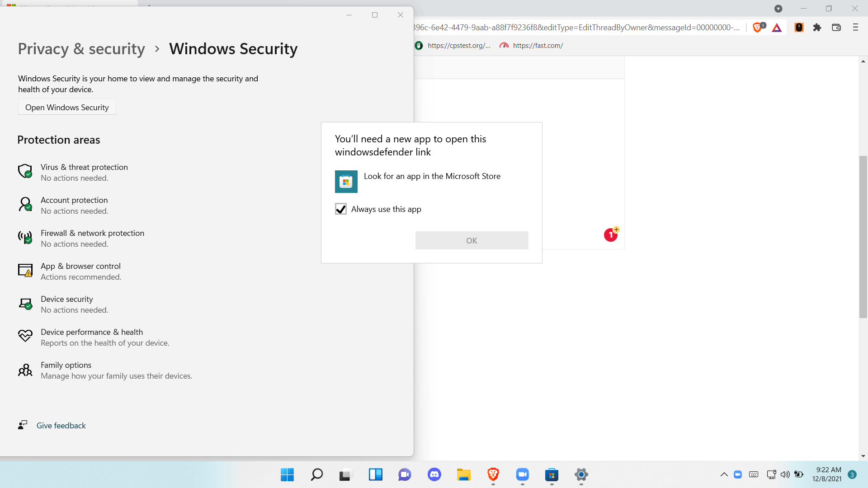This screenshot has width=868, height=488.
Task: Click Open Windows Security button
Action: pyautogui.click(x=67, y=107)
